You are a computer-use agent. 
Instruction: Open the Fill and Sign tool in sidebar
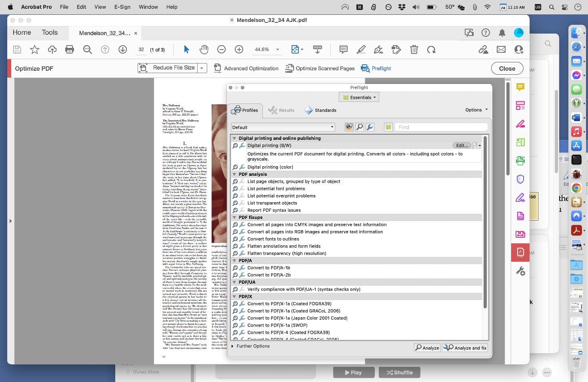520,197
